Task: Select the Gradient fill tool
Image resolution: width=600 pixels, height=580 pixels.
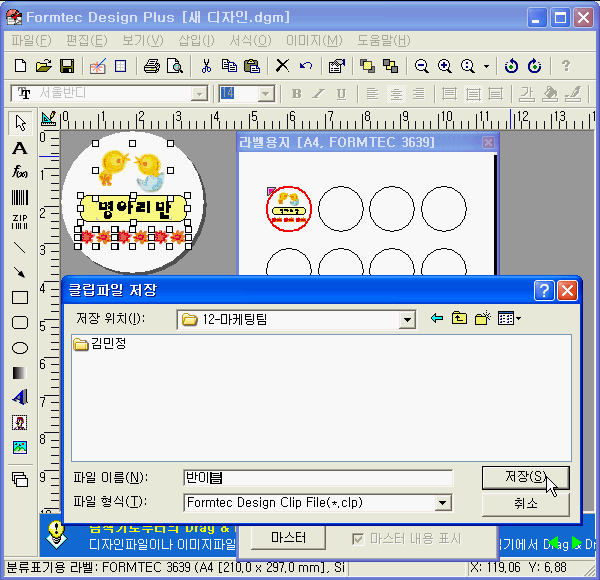Action: click(20, 373)
